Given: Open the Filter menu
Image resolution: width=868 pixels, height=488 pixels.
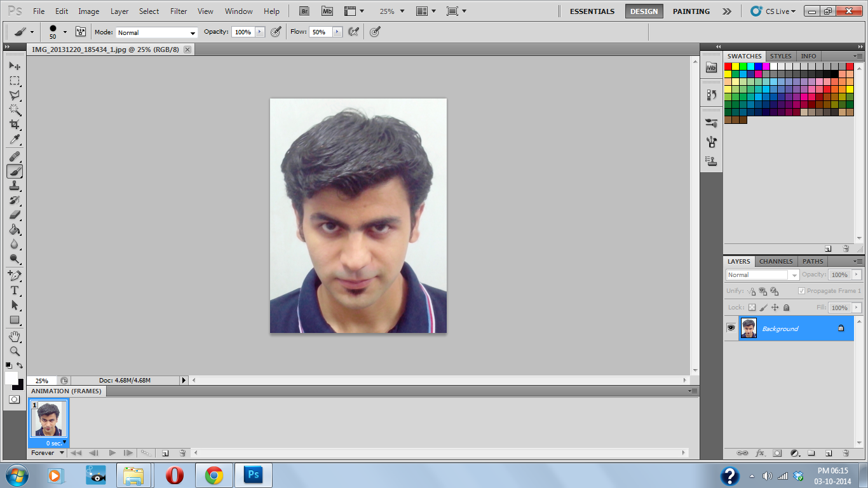Looking at the screenshot, I should pyautogui.click(x=179, y=11).
